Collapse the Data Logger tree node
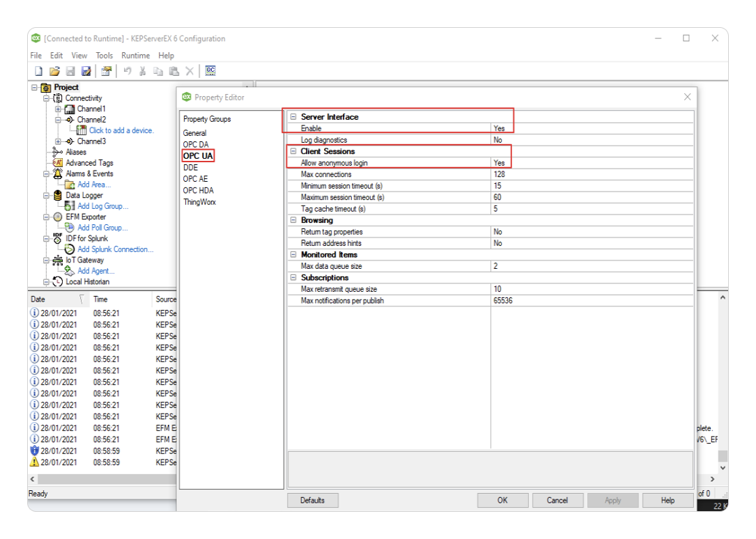 (x=46, y=195)
